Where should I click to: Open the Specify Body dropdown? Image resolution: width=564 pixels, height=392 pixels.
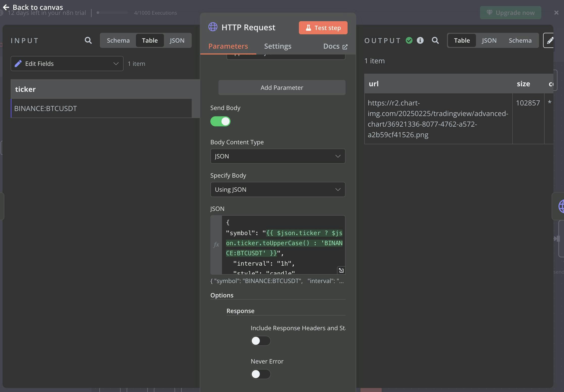pos(278,189)
